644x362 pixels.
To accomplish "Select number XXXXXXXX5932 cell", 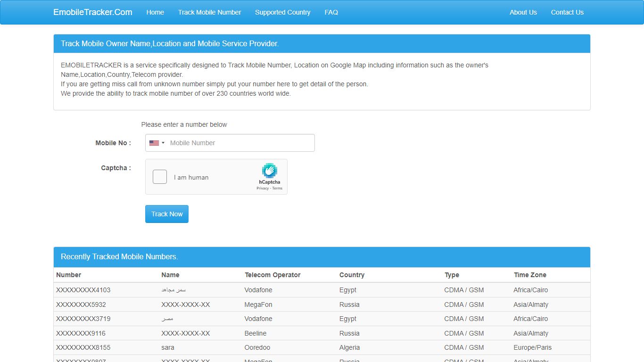I will tap(81, 304).
